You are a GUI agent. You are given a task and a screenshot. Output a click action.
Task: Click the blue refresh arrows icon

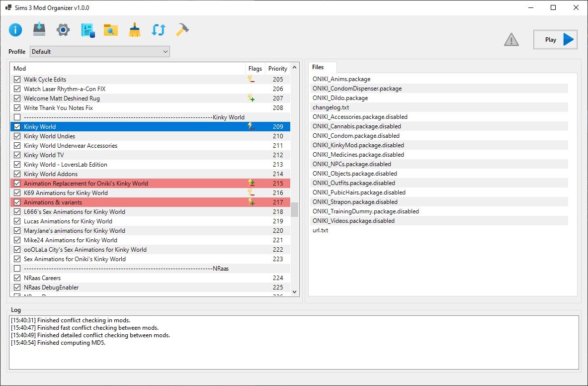click(158, 30)
